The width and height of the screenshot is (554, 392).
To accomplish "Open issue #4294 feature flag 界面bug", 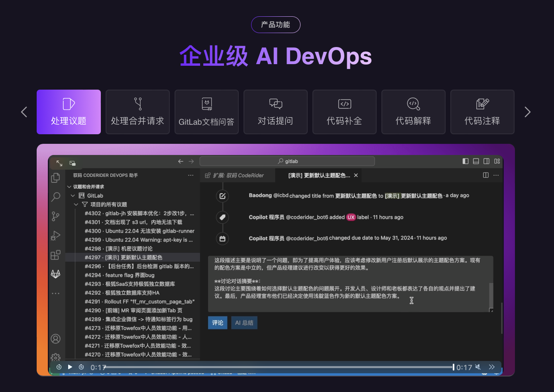I will 120,275.
